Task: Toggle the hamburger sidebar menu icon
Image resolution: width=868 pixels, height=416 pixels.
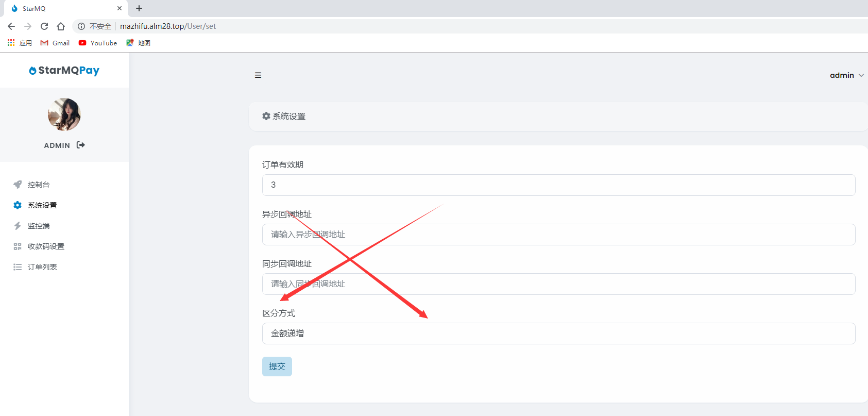Action: [258, 75]
